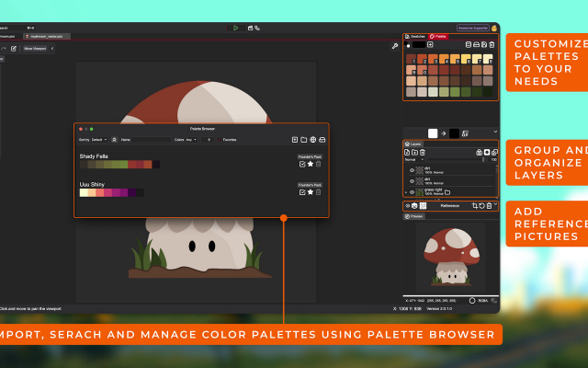The height and width of the screenshot is (368, 588).
Task: Click the merge layers icon in Layers panel
Action: [x=494, y=152]
